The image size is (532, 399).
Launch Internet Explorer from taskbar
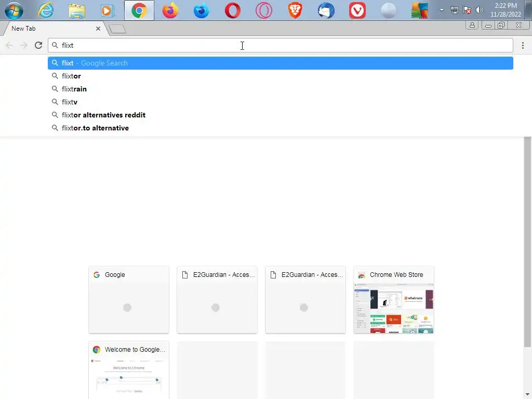[46, 10]
